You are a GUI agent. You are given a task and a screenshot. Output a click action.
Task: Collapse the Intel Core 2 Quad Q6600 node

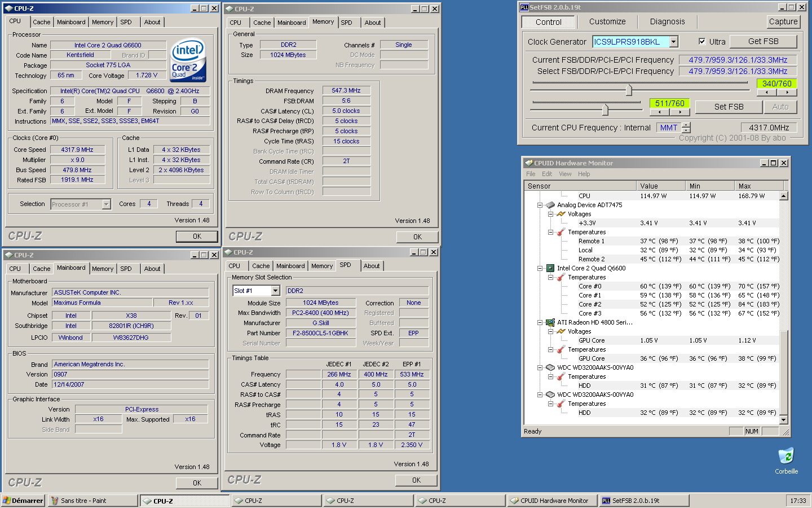coord(540,268)
